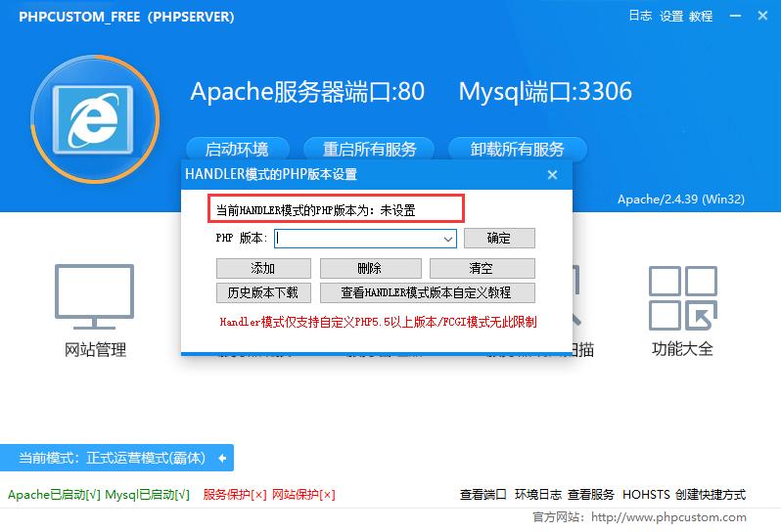This screenshot has height=532, width=781.
Task: Click 卸载所有服务 button
Action: pyautogui.click(x=518, y=149)
